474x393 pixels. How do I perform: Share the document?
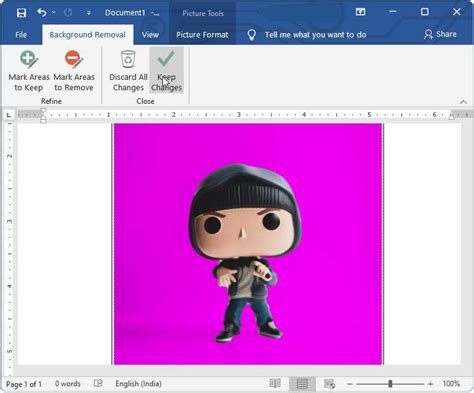(440, 34)
